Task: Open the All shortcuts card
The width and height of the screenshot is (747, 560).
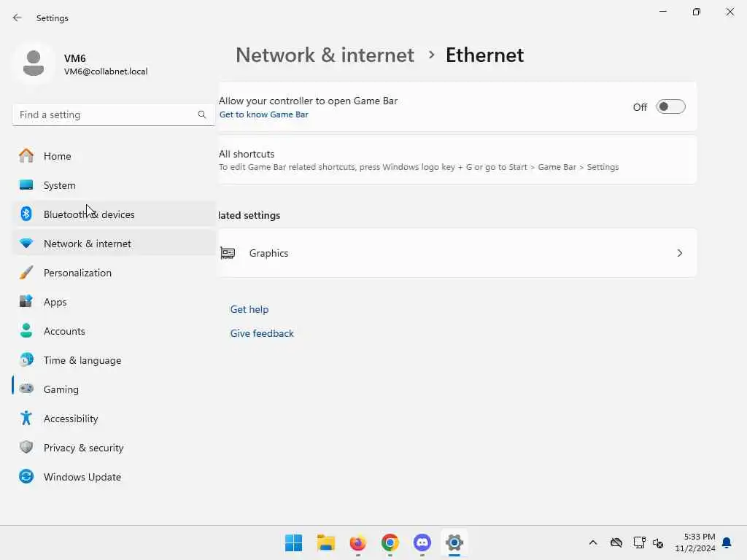Action: (x=457, y=160)
